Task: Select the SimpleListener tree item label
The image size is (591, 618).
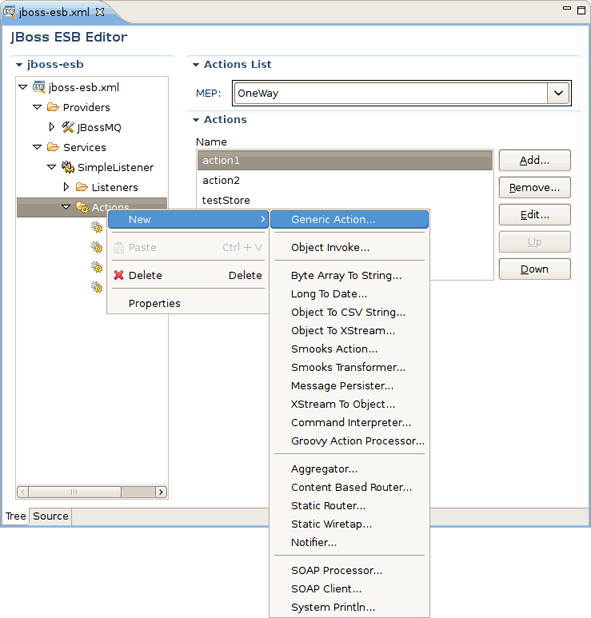Action: pyautogui.click(x=116, y=167)
